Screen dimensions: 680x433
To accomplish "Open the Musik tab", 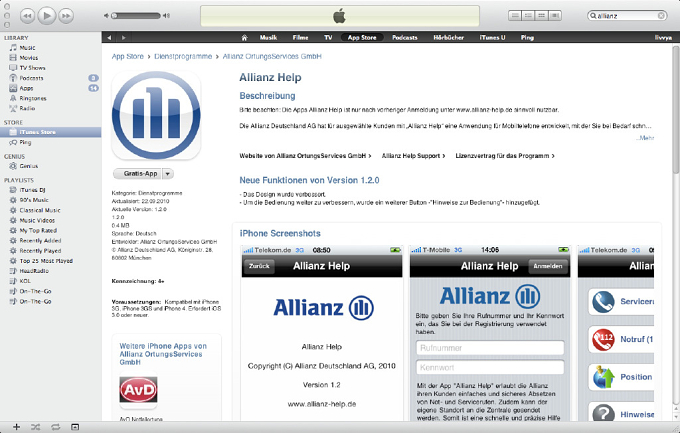I will click(x=268, y=38).
